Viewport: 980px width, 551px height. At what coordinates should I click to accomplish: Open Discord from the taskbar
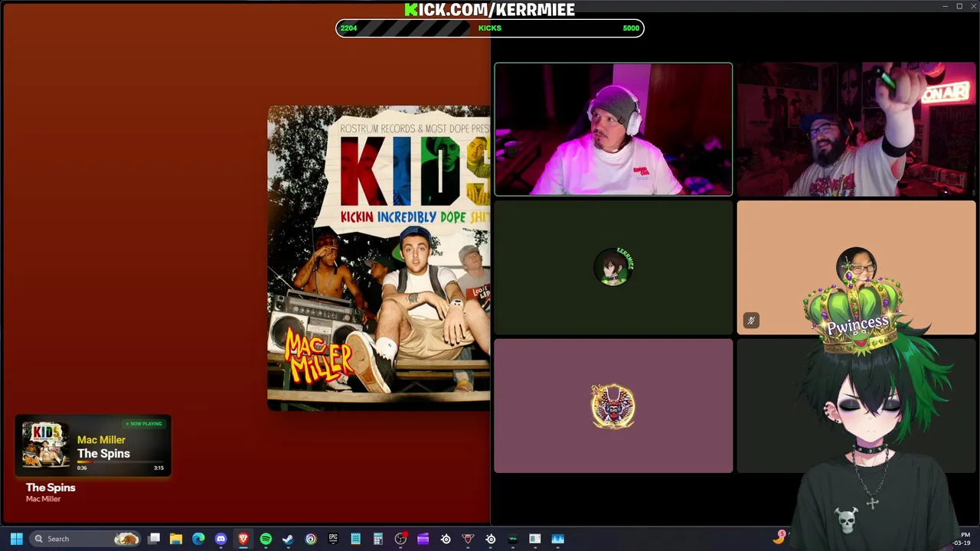tap(221, 539)
